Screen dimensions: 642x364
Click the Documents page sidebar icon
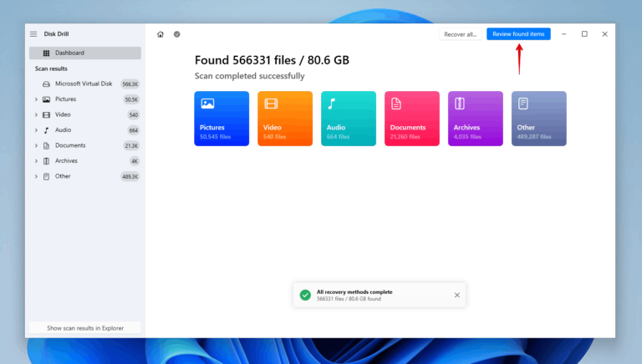(x=46, y=145)
